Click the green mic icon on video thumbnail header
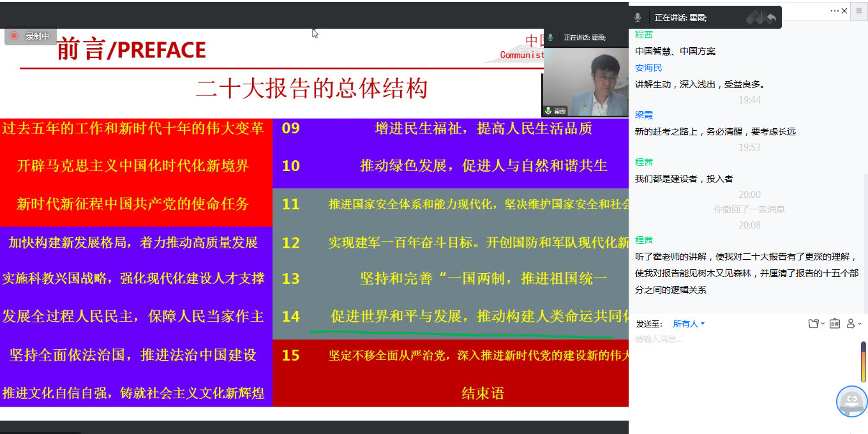Screen dimensions: 868x434 [550, 38]
